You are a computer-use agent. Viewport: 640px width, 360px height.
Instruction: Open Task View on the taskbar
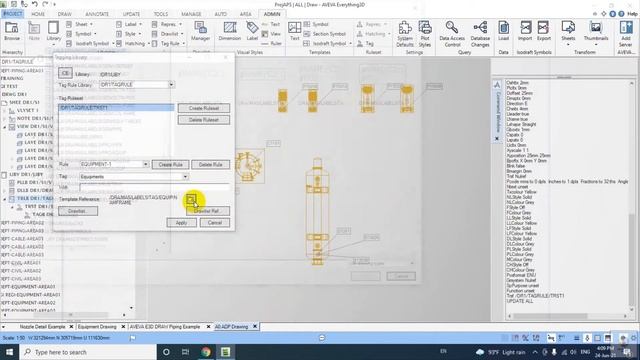click(x=185, y=352)
